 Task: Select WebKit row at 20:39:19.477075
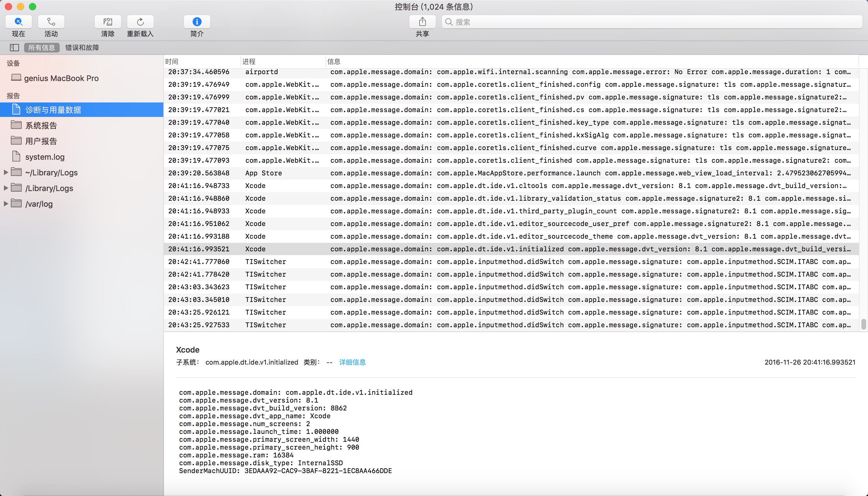click(x=511, y=148)
